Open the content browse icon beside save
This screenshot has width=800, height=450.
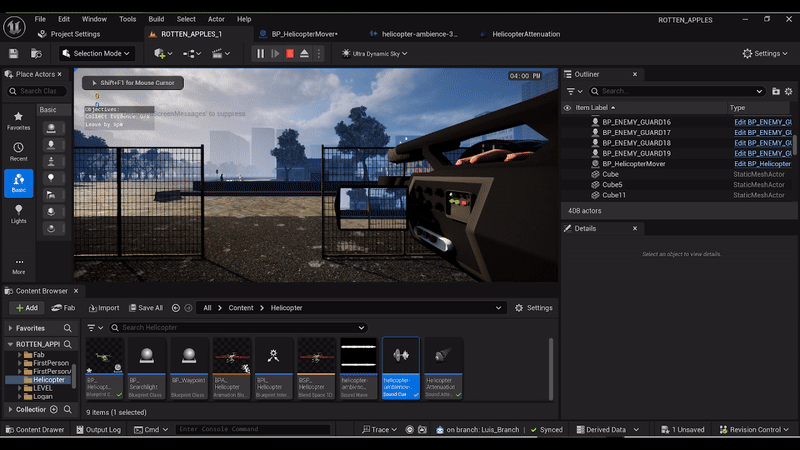click(x=36, y=54)
